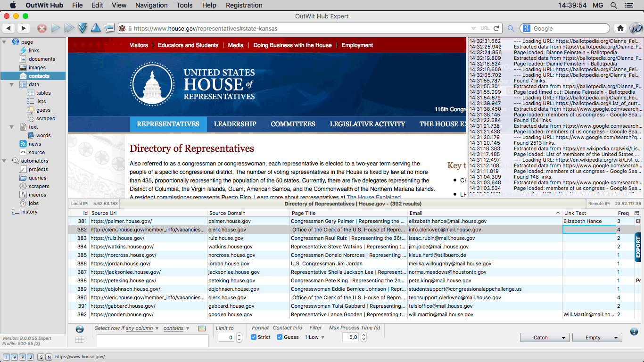Toggle the J status bar button
The height and width of the screenshot is (362, 644).
[31, 357]
